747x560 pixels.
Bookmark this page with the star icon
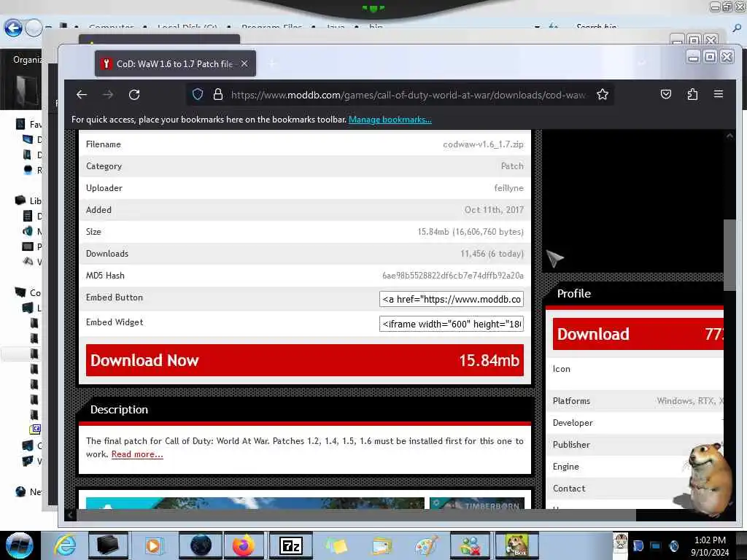pyautogui.click(x=603, y=94)
